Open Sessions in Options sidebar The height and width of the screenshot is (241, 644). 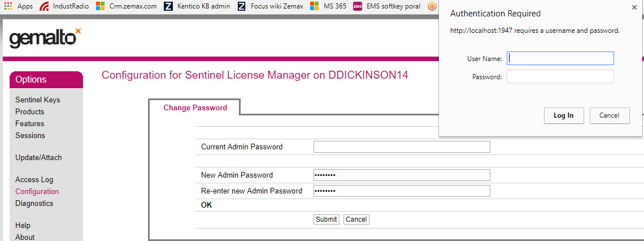[x=30, y=136]
